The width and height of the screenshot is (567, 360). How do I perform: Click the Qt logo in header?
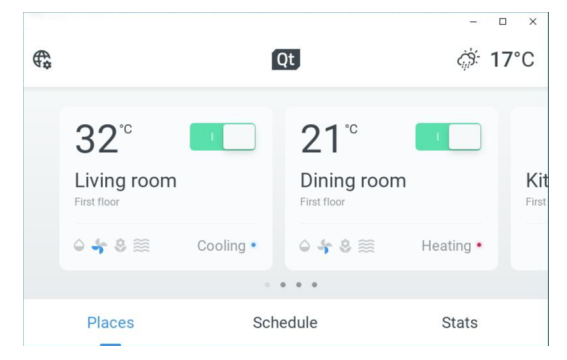tap(286, 59)
